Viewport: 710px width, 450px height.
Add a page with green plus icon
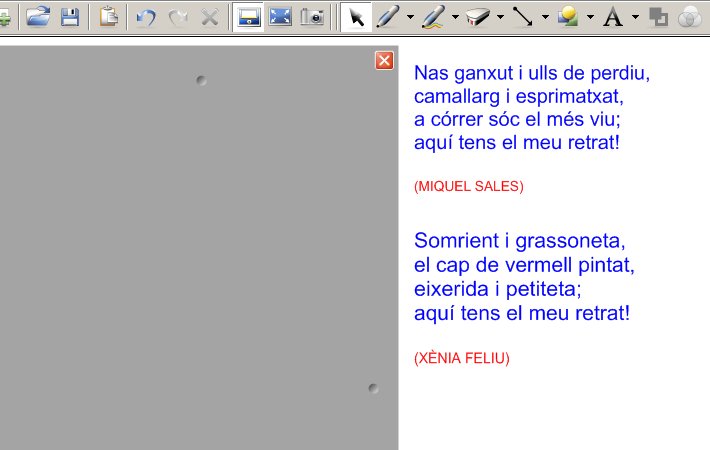point(5,19)
